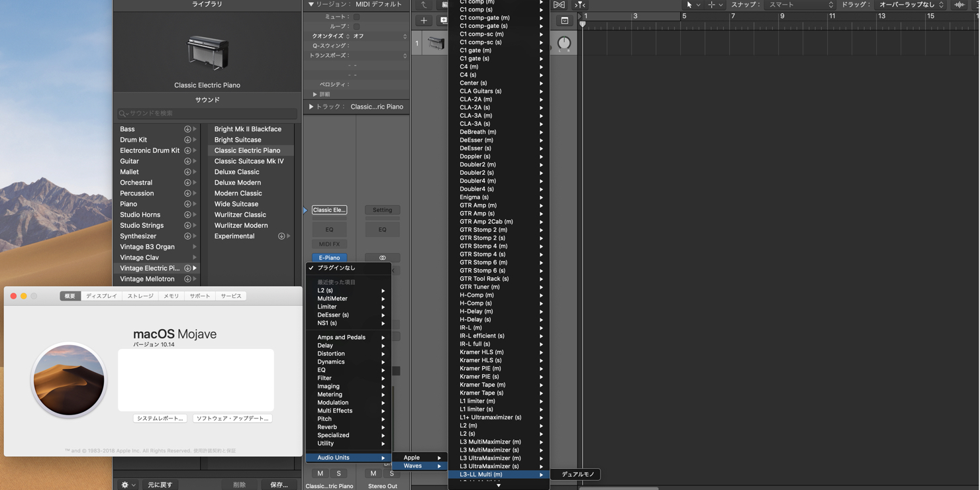
Task: Click the Save button in Library footer
Action: (279, 485)
